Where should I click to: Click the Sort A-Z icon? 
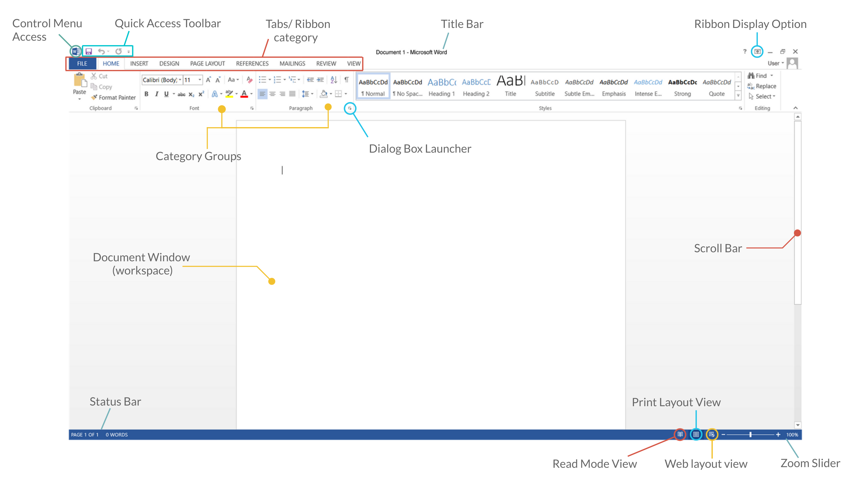pos(334,80)
